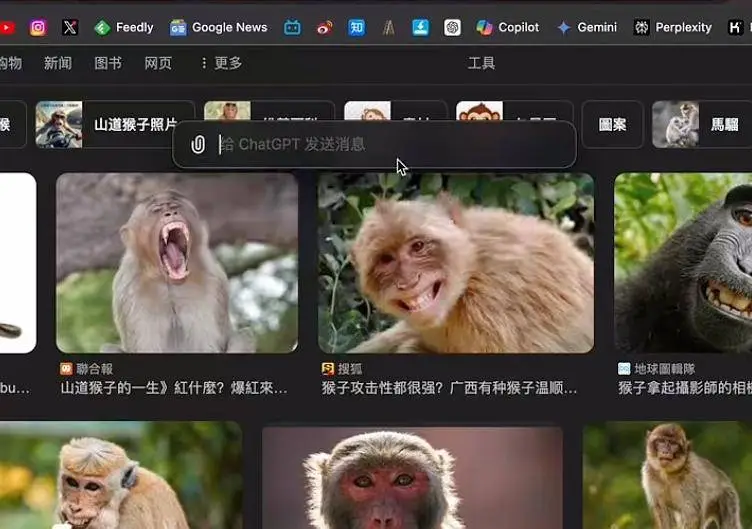Click the paperclip attach file icon

198,145
